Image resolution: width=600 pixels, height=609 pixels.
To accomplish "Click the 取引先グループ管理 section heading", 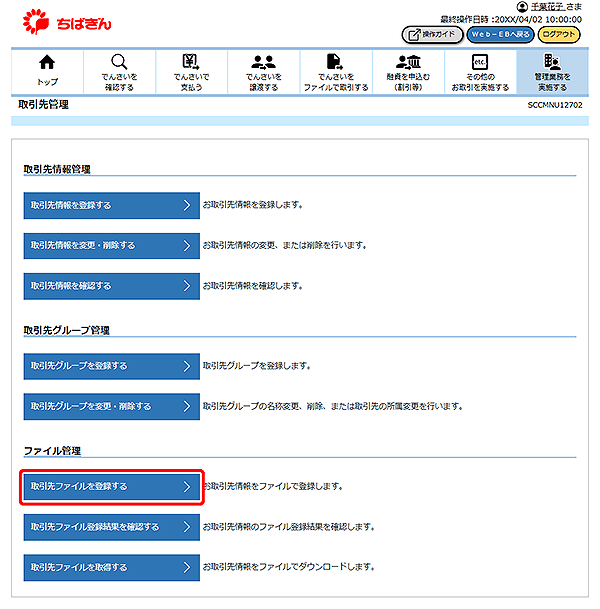I will pyautogui.click(x=67, y=331).
